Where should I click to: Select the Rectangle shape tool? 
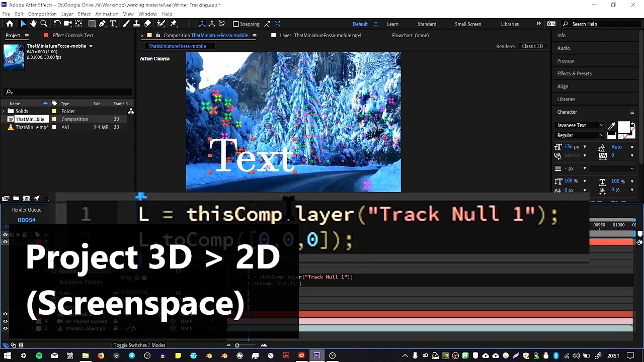coord(92,24)
